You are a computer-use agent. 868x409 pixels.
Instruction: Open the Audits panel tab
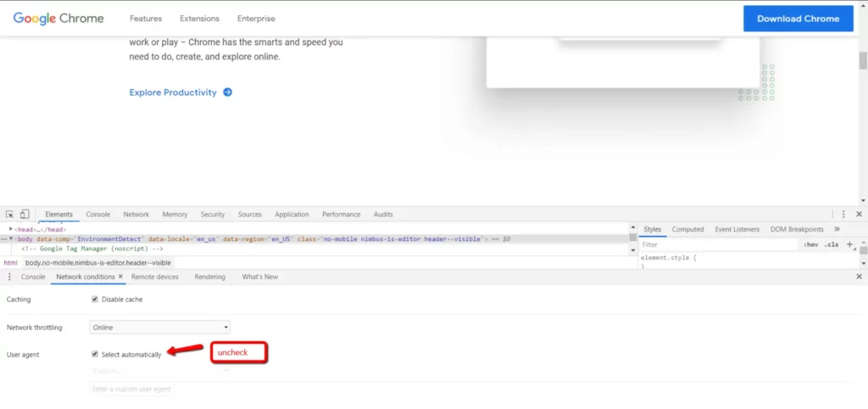click(383, 214)
